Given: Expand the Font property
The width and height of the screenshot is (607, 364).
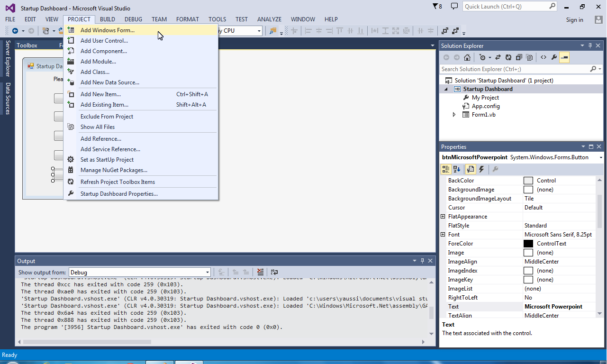Looking at the screenshot, I should click(443, 235).
